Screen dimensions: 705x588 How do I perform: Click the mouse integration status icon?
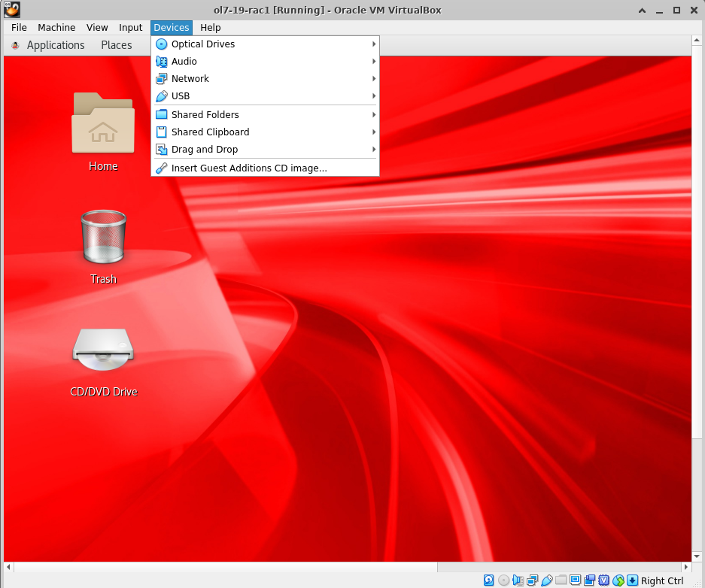coord(618,580)
